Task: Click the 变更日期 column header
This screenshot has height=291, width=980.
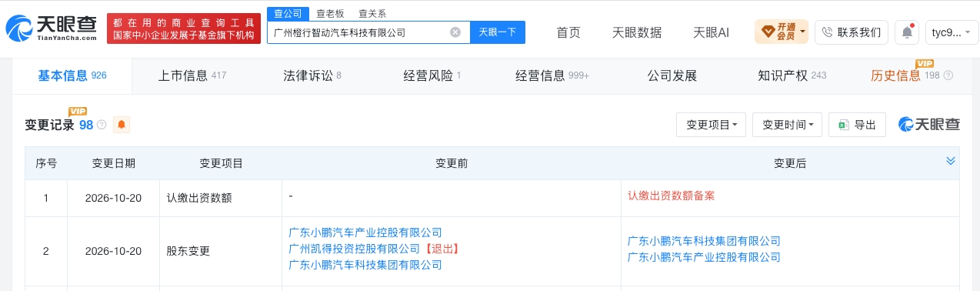Action: point(114,163)
